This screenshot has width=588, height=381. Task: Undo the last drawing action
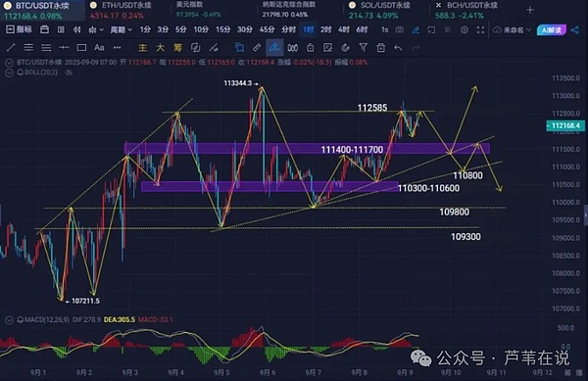pos(398,48)
